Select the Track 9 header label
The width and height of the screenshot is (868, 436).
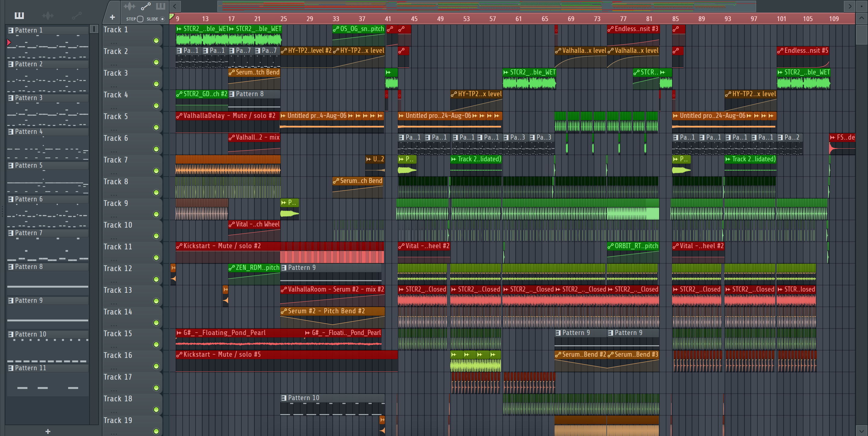click(115, 203)
